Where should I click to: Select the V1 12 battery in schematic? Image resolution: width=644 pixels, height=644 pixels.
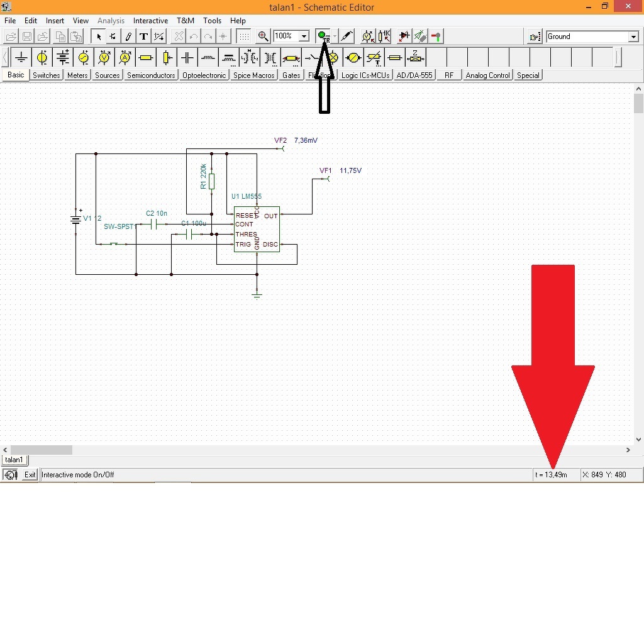(75, 221)
